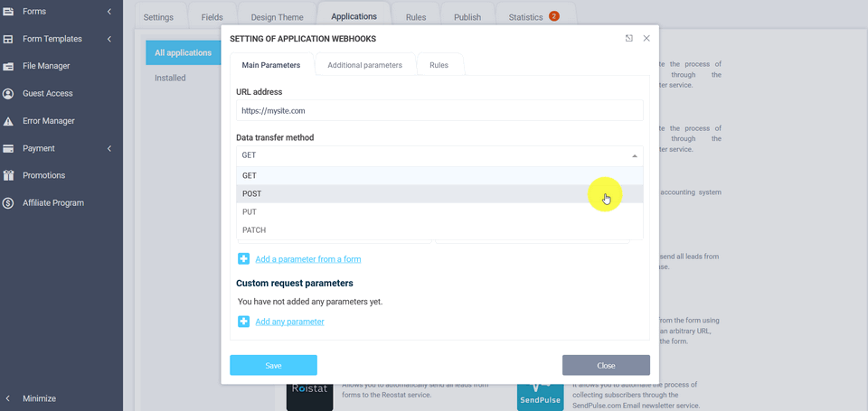Click the Payment card icon
The image size is (868, 411).
(x=8, y=148)
